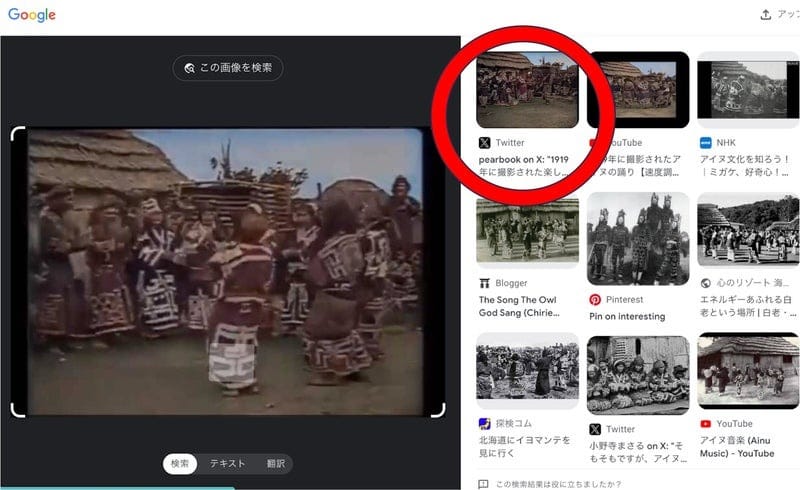800x490 pixels.
Task: Click the NHK source icon
Action: (x=706, y=143)
